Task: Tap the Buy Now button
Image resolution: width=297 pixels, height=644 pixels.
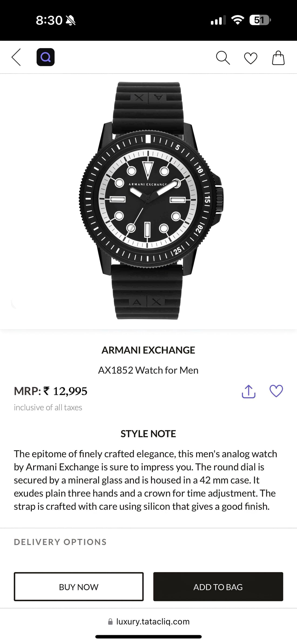Action: pyautogui.click(x=79, y=587)
